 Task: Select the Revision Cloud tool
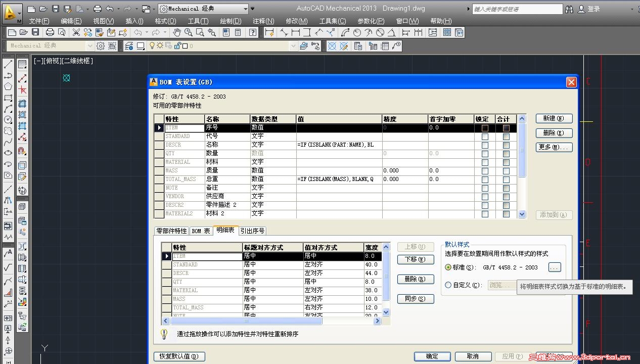[x=8, y=131]
